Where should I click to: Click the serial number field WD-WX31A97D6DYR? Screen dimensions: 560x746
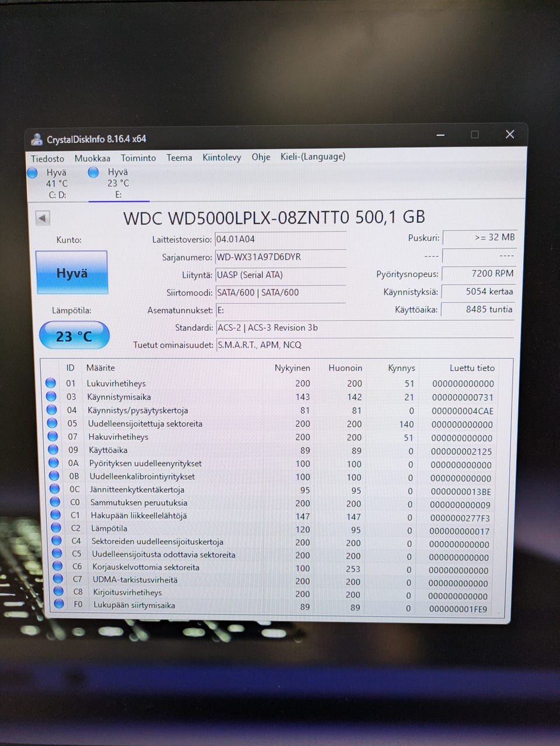pos(281,257)
